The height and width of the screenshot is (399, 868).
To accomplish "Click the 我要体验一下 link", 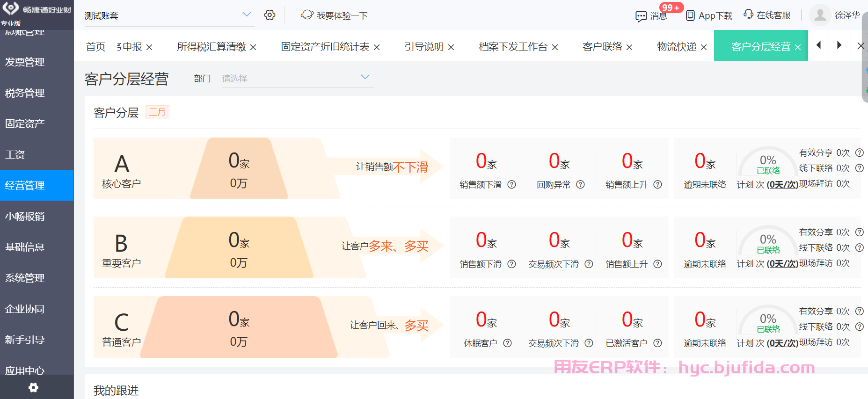I will [x=342, y=15].
